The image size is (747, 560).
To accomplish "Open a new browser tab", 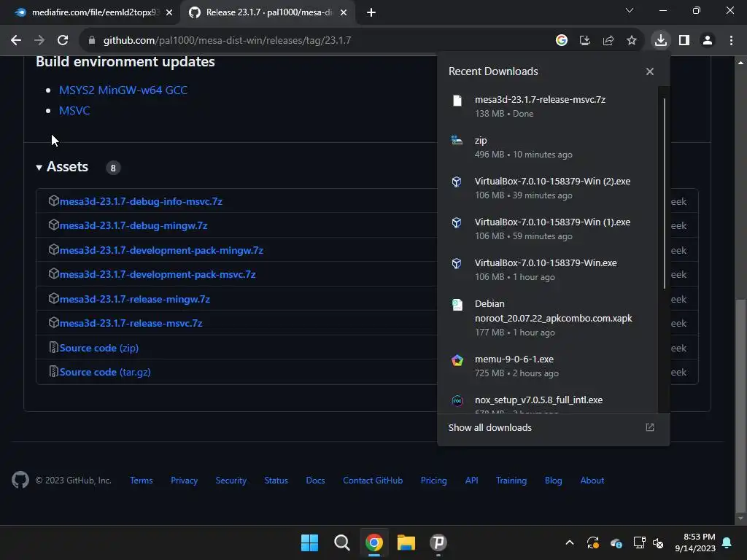I will 371,12.
